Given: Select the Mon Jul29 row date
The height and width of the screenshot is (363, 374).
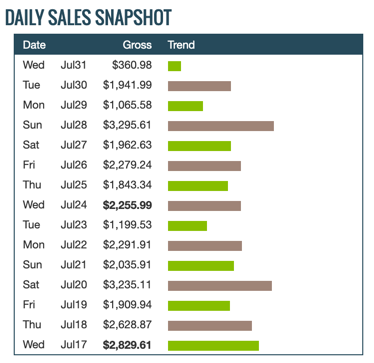Looking at the screenshot, I should [x=55, y=105].
